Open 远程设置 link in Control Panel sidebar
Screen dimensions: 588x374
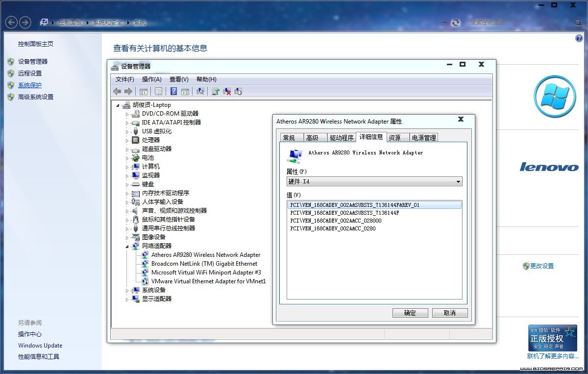coord(30,74)
